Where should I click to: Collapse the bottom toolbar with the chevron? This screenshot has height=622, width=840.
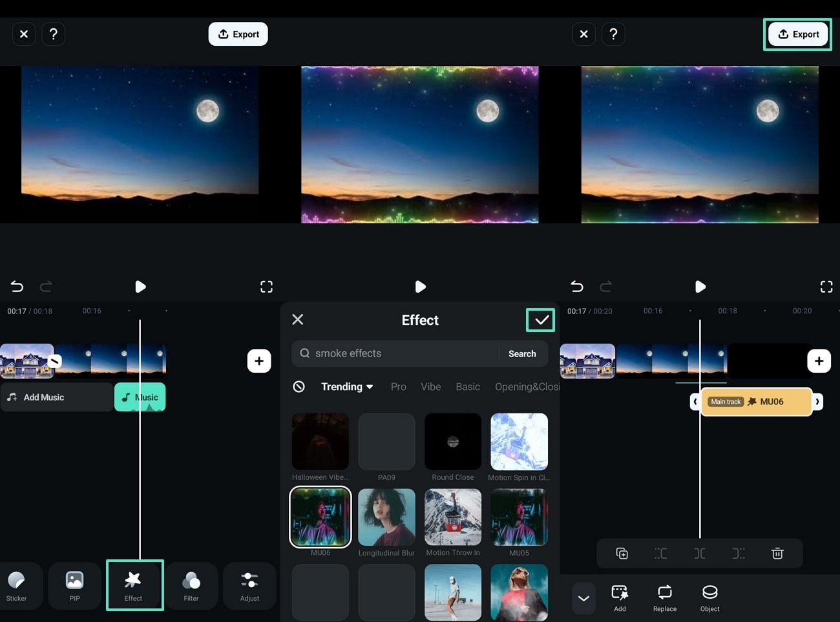click(583, 598)
